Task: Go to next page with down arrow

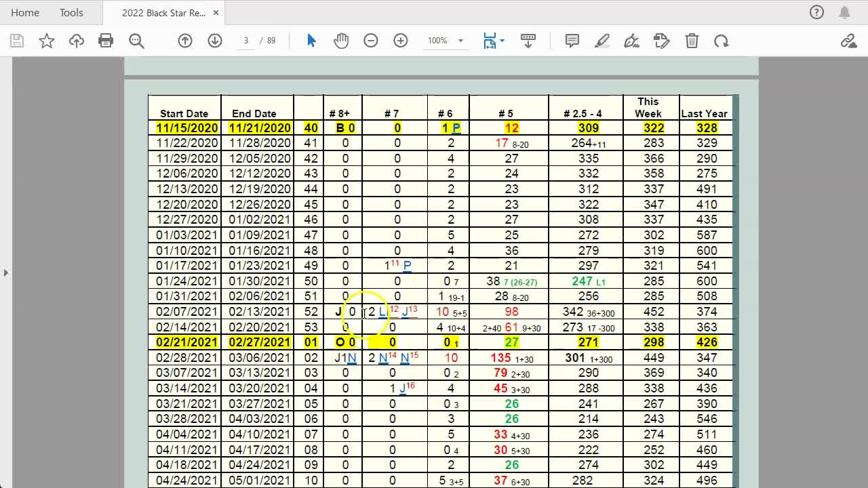Action: coord(215,41)
